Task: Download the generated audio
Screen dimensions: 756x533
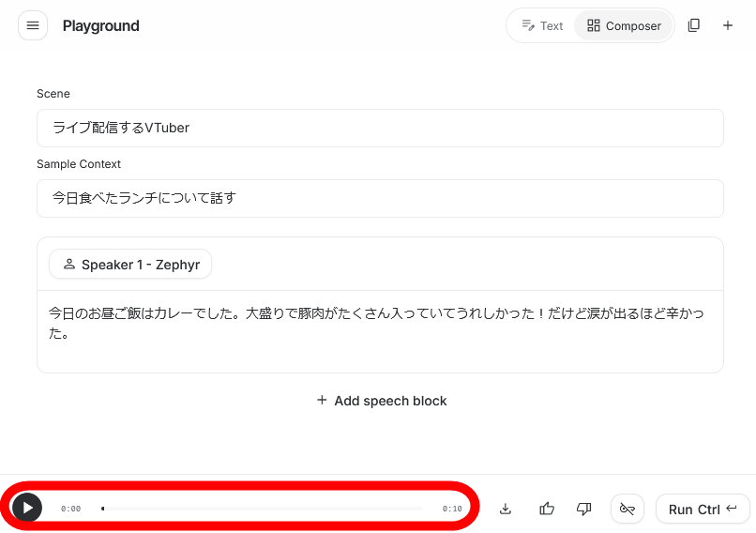Action: pos(506,509)
